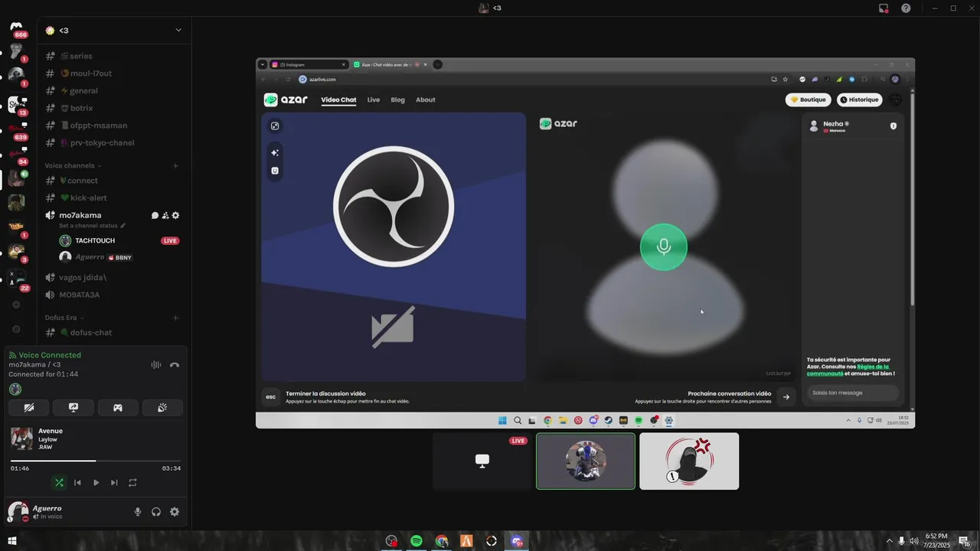Open the Discover servers compass icon
The image size is (980, 551).
tap(16, 329)
